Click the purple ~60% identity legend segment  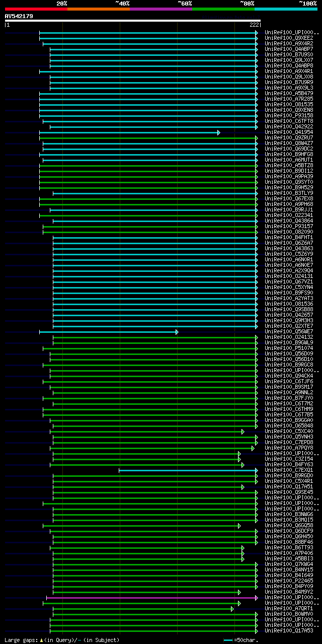(161, 9)
